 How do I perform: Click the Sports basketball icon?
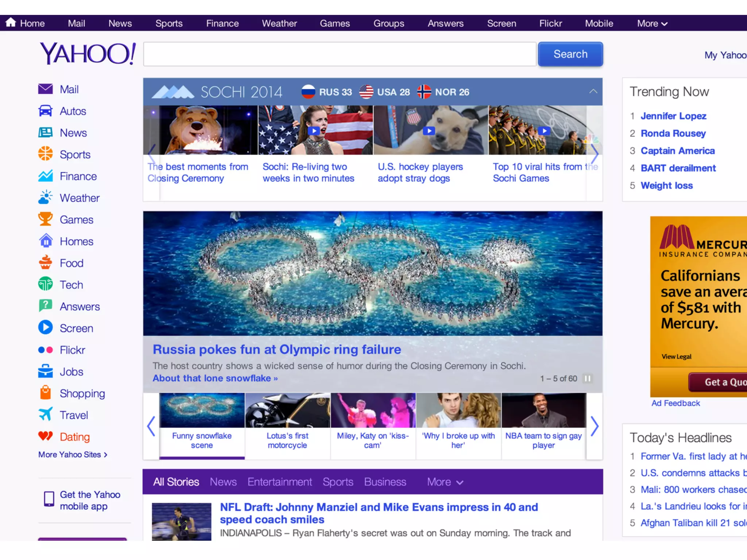(x=45, y=154)
